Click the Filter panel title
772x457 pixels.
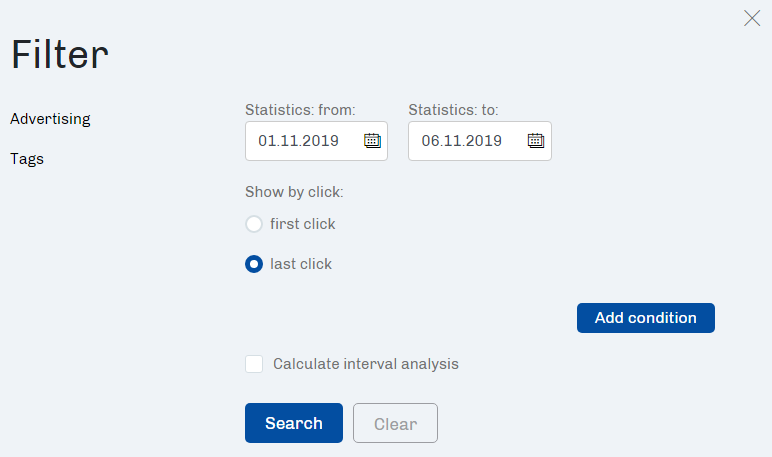click(x=60, y=54)
